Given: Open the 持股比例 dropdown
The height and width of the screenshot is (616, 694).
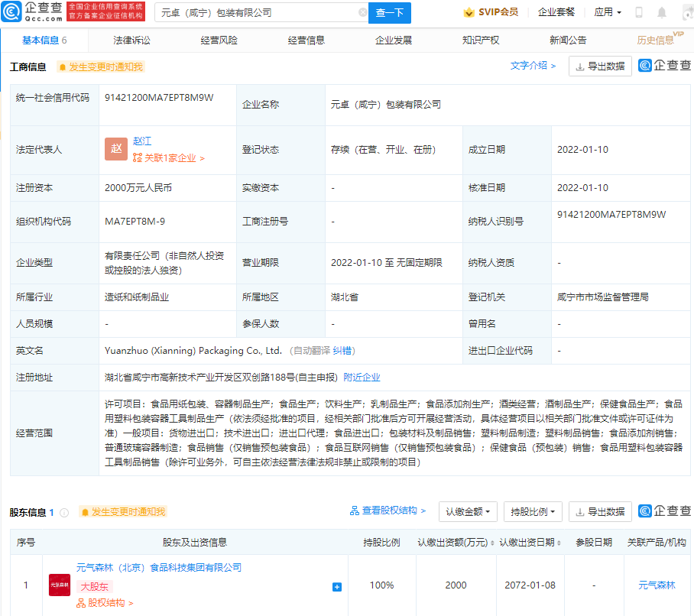Looking at the screenshot, I should (533, 511).
